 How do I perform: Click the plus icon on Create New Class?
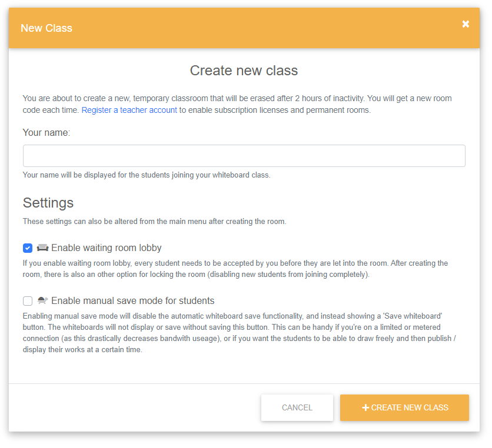[365, 407]
